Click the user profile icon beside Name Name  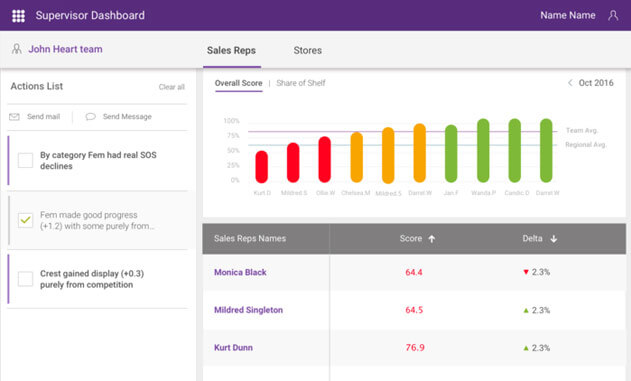pyautogui.click(x=613, y=16)
